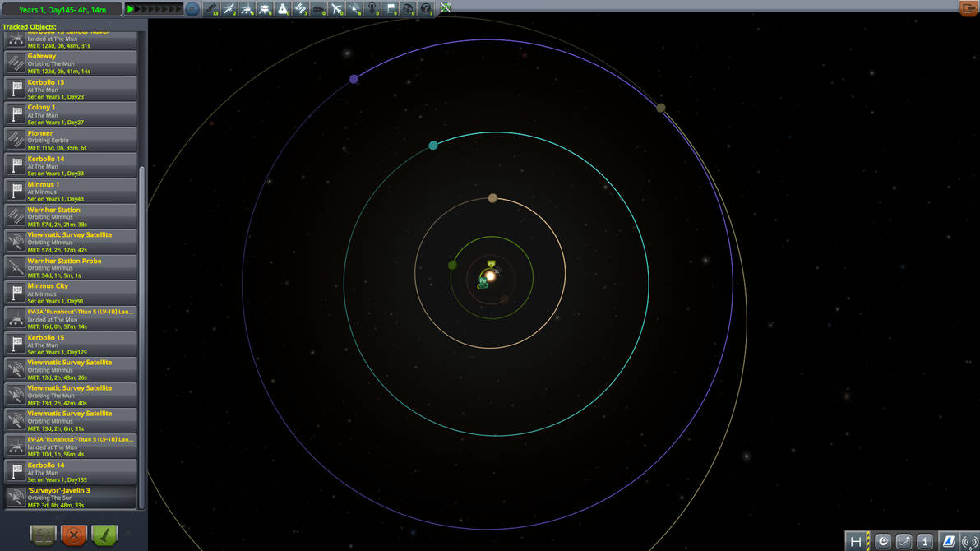980x551 pixels.
Task: Select the Colony 1 flag entry
Action: click(x=71, y=114)
